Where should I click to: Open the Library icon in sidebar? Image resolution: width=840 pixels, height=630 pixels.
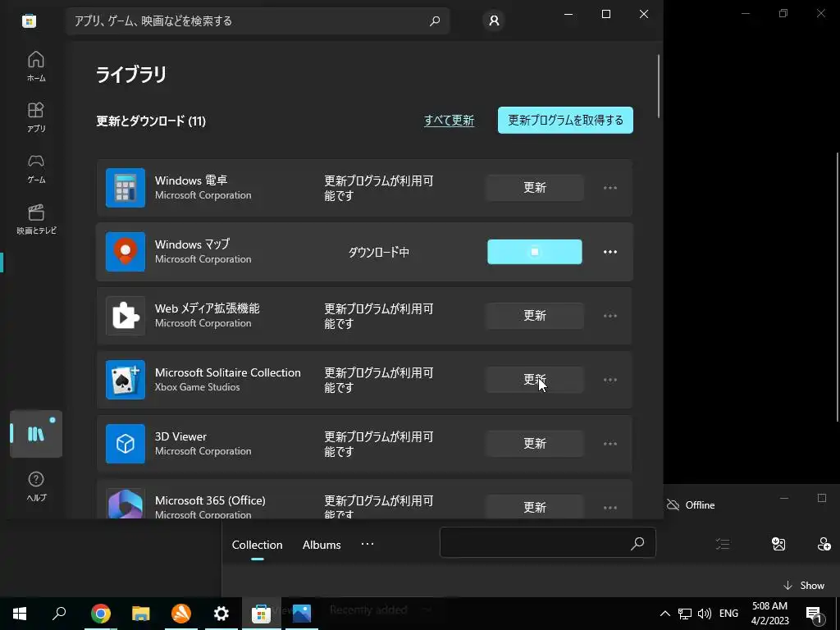click(x=36, y=434)
